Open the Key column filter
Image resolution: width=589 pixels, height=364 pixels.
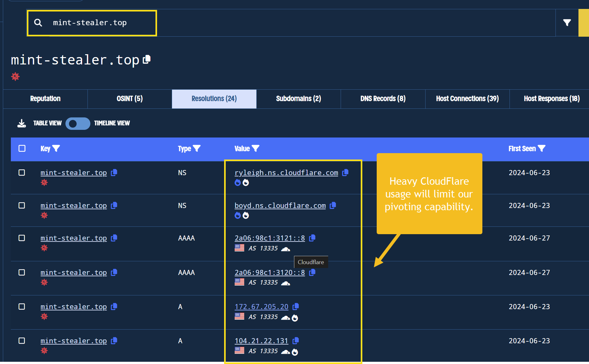point(56,148)
